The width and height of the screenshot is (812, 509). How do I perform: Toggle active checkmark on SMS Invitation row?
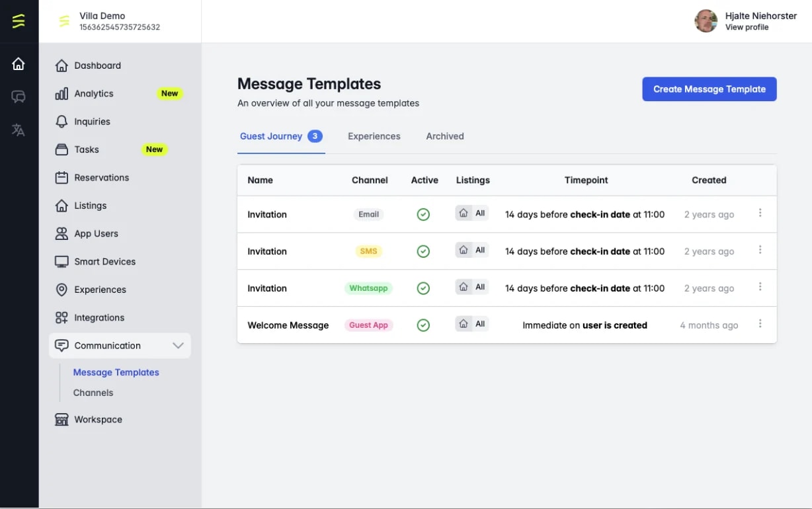click(x=423, y=251)
